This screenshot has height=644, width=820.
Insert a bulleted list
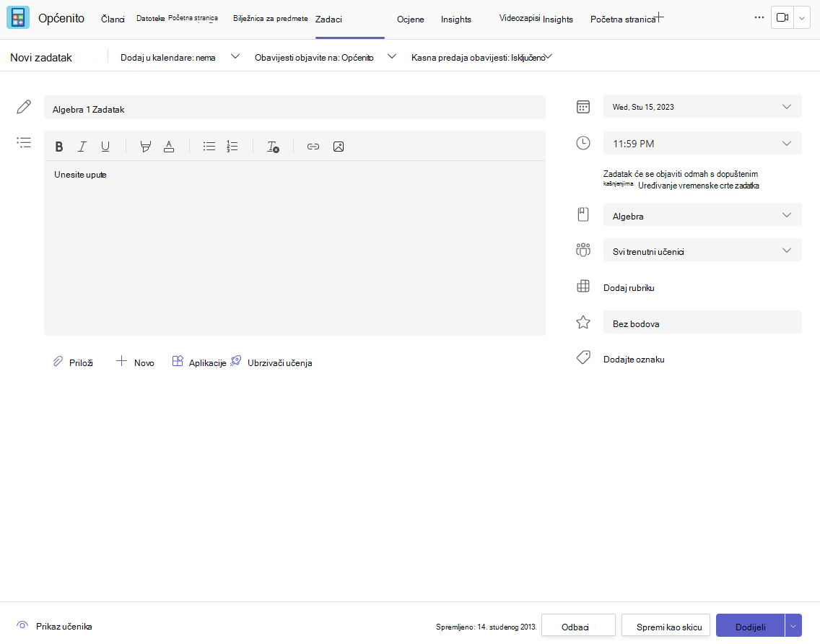(x=209, y=147)
